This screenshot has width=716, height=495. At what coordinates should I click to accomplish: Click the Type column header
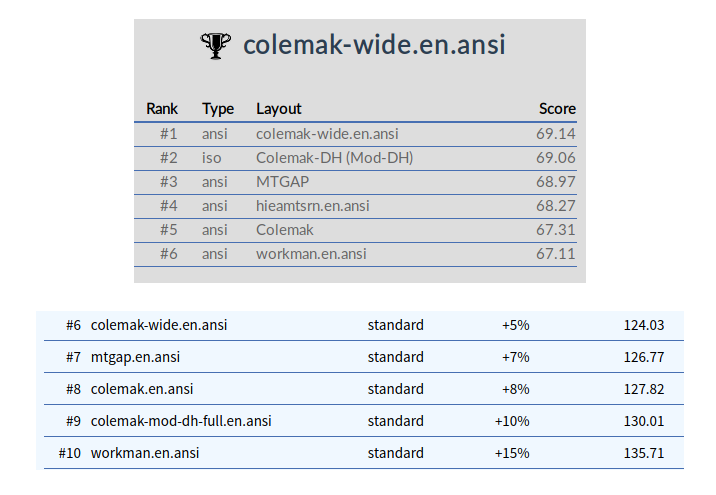tap(218, 108)
